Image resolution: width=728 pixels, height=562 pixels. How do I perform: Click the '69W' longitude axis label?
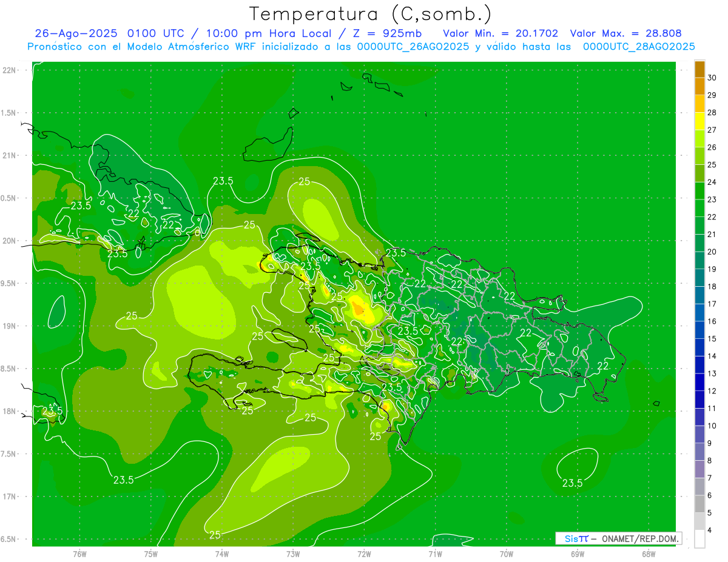coord(578,554)
